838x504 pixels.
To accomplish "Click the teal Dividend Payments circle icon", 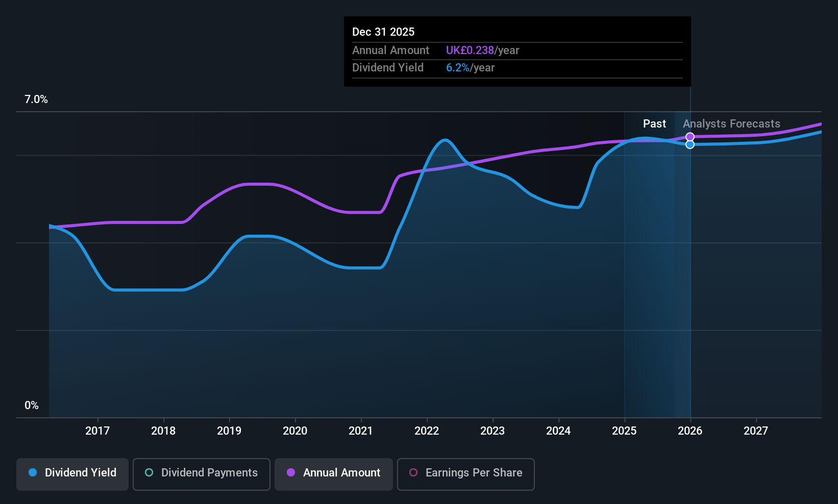I will tap(149, 473).
